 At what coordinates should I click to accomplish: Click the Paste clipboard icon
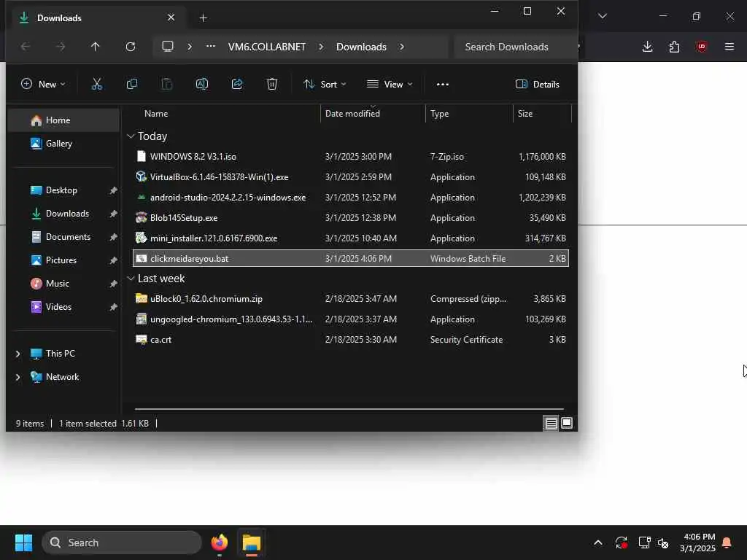pyautogui.click(x=167, y=85)
